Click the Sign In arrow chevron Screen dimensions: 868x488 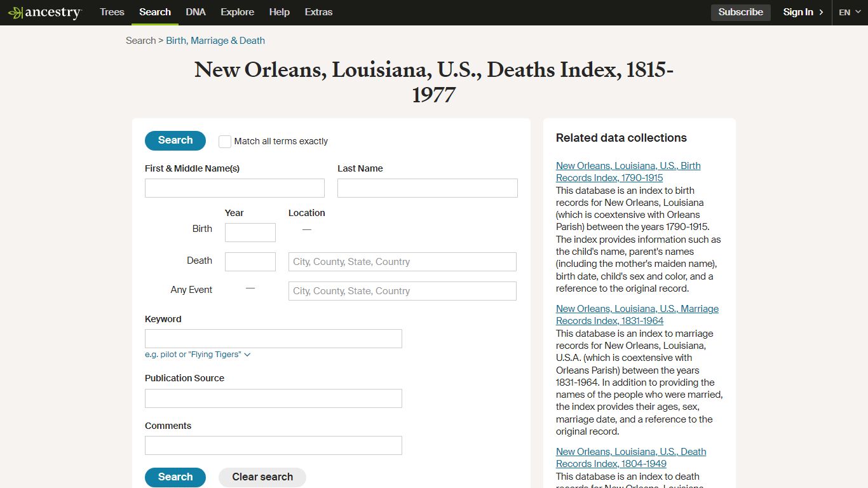(821, 12)
